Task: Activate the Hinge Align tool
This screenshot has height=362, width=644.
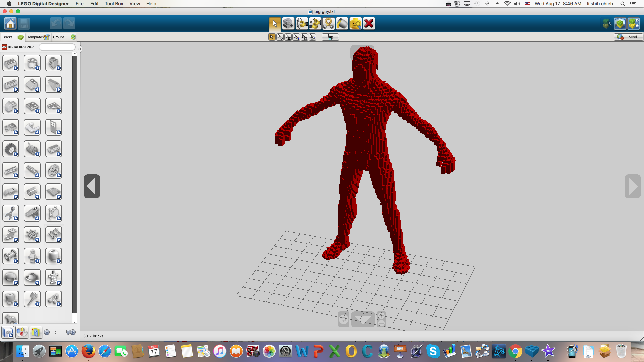Action: point(315,23)
